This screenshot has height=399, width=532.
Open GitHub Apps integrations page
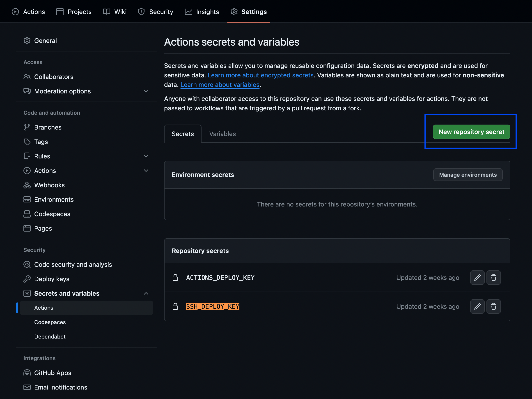(x=53, y=373)
